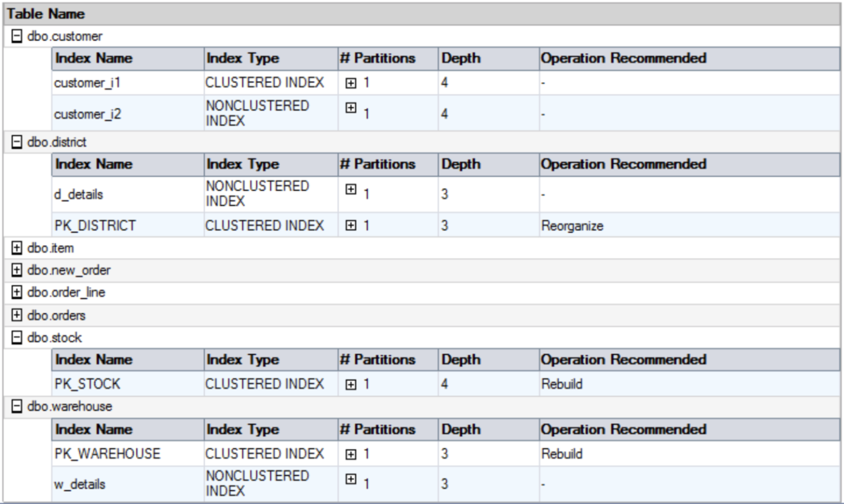Click NONCLUSTERED INDEX type for w_details
Viewport: 844px width, 504px height.
257,484
